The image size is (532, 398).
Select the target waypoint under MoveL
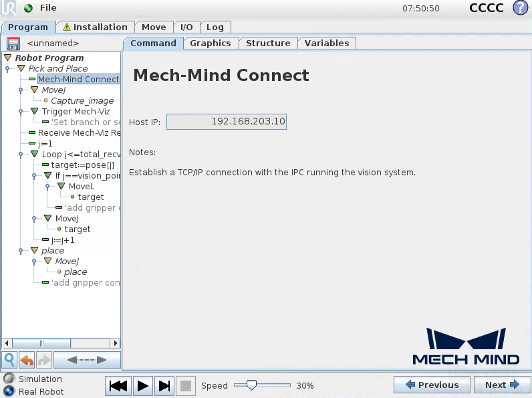91,197
